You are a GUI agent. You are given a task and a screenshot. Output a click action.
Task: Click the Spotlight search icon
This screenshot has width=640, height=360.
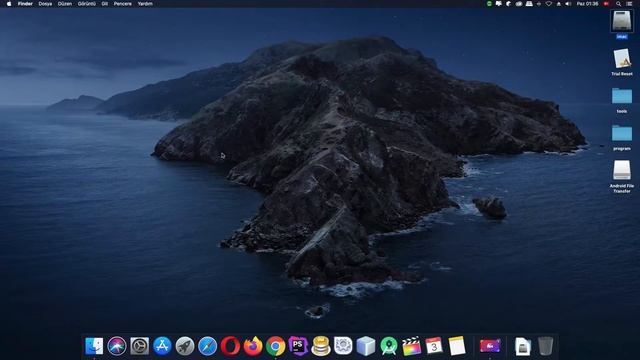[619, 4]
